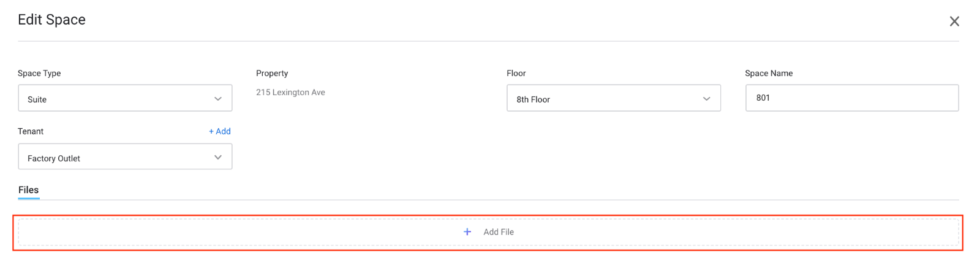Viewport: 980px width, 273px height.
Task: Switch to the Files tab
Action: tap(29, 190)
